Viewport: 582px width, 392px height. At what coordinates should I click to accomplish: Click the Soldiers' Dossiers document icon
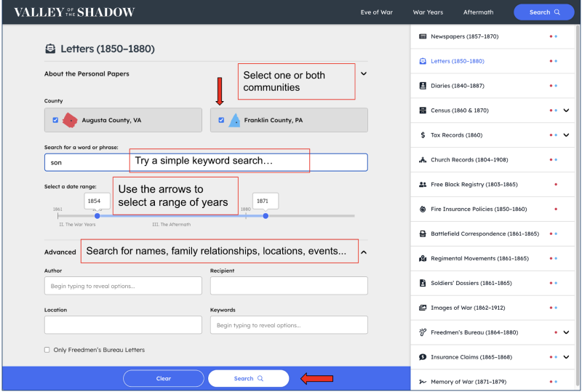(423, 283)
